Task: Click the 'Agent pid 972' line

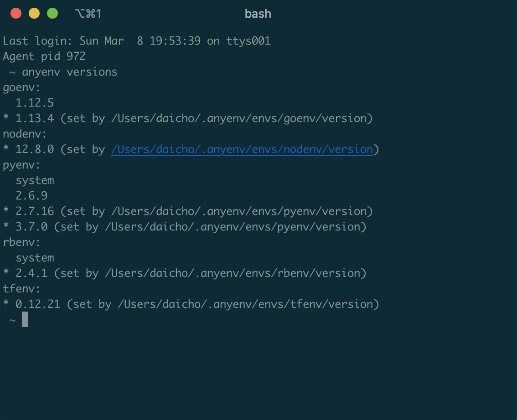Action: [44, 56]
